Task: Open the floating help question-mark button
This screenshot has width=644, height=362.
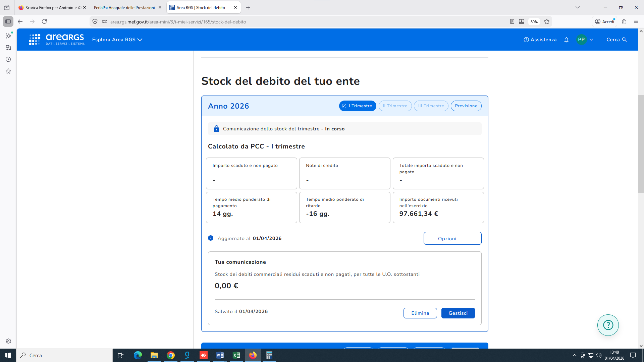Action: (x=608, y=325)
